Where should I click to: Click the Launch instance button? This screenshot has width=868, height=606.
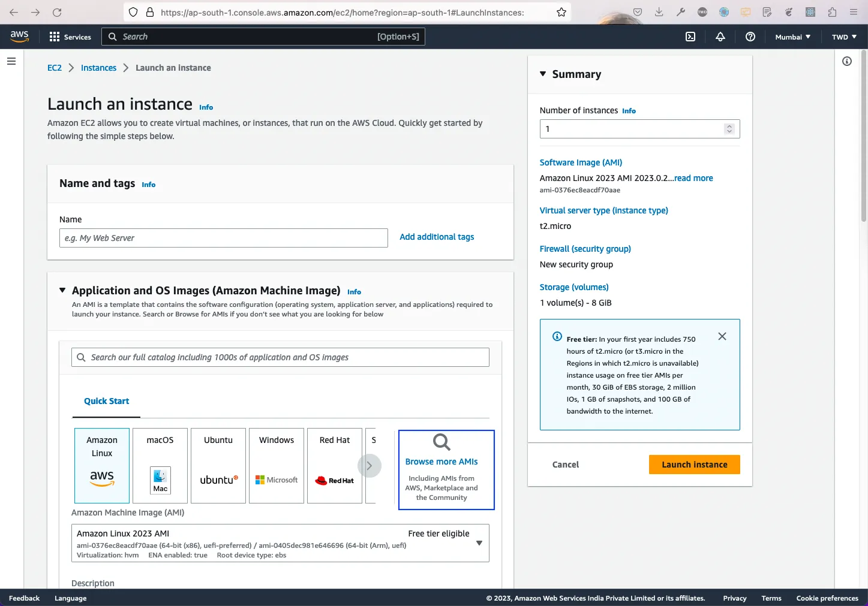click(695, 465)
